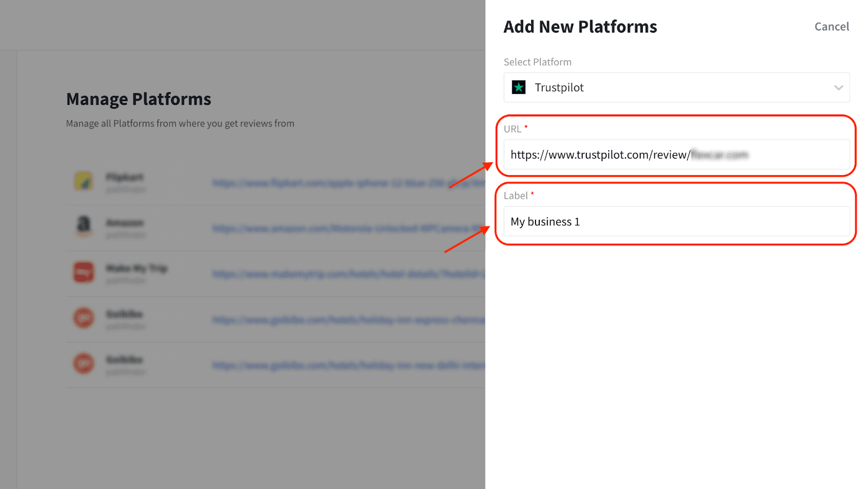Expand platform list via chevron arrow
This screenshot has height=489, width=868.
pos(838,88)
